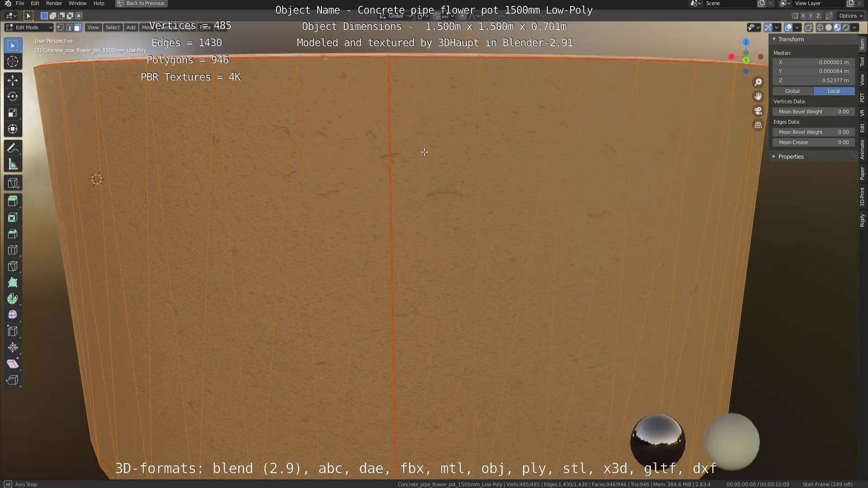This screenshot has width=868, height=488.
Task: Click the zoom magnifier viewport icon
Action: click(758, 82)
